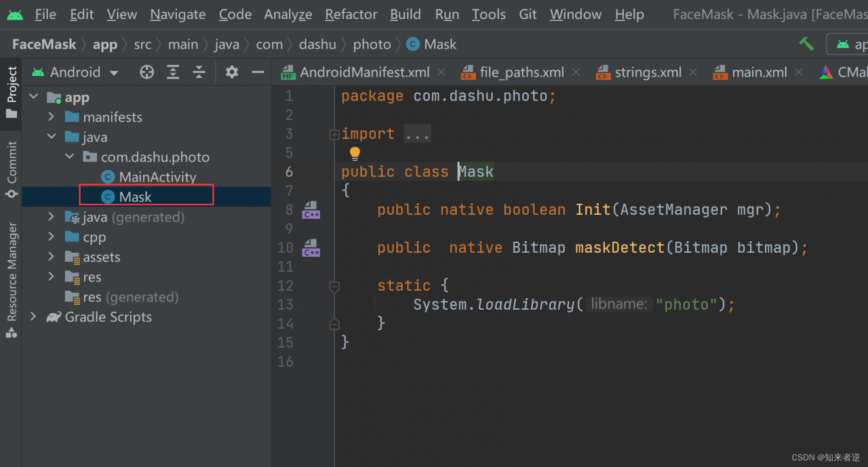Click the Build hammer icon
This screenshot has width=868, height=467.
pyautogui.click(x=806, y=44)
